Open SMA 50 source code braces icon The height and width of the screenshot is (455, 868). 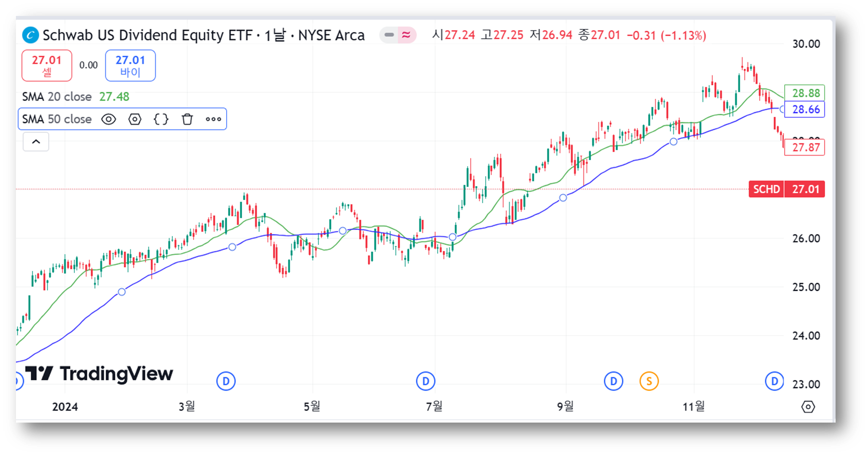point(161,119)
